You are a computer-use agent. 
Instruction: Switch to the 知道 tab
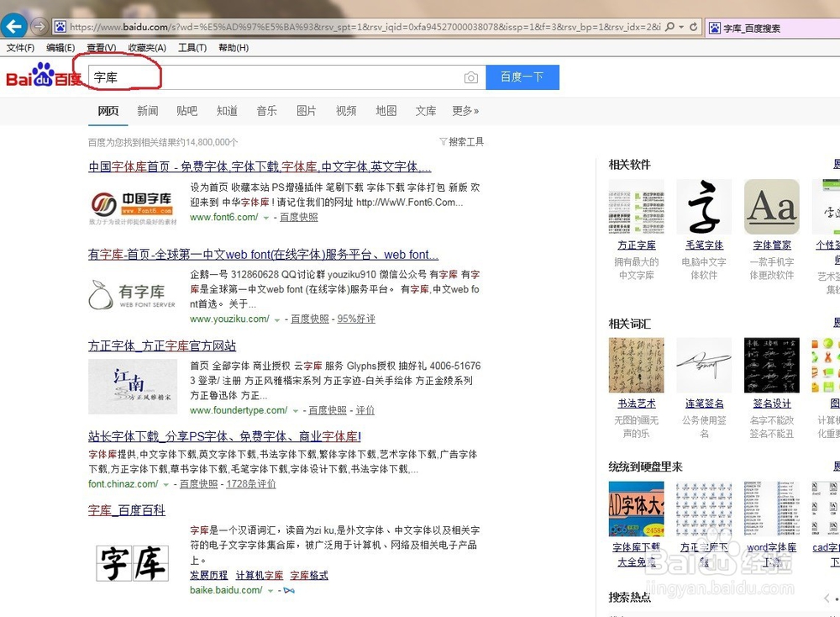pyautogui.click(x=227, y=111)
